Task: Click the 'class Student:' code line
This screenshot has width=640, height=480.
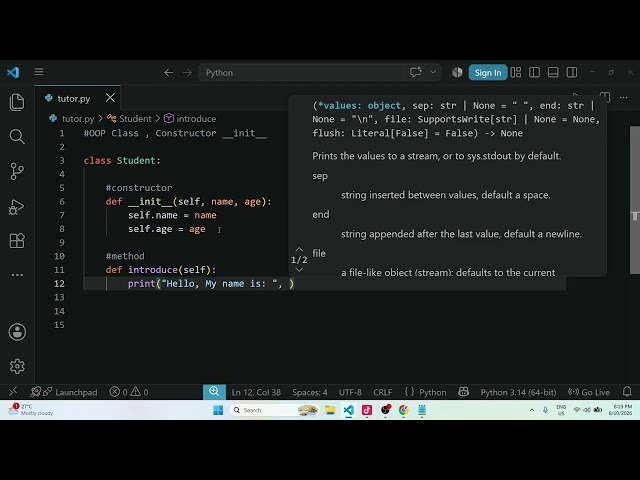Action: coord(122,160)
